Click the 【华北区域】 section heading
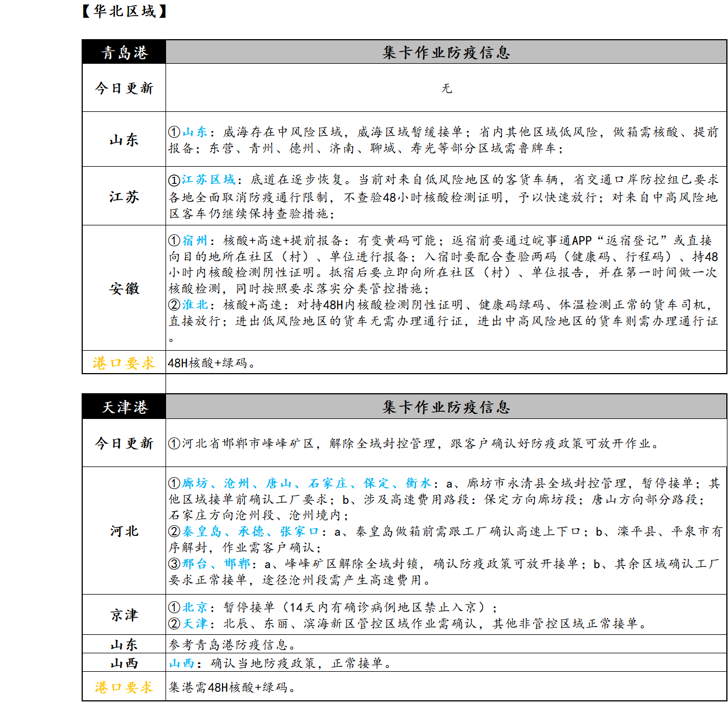This screenshot has width=728, height=721. pyautogui.click(x=125, y=11)
